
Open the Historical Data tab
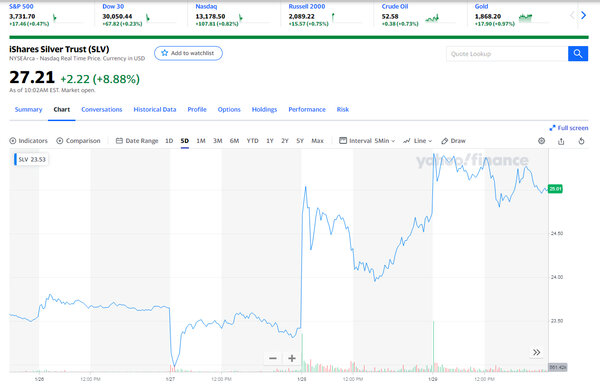pos(155,109)
